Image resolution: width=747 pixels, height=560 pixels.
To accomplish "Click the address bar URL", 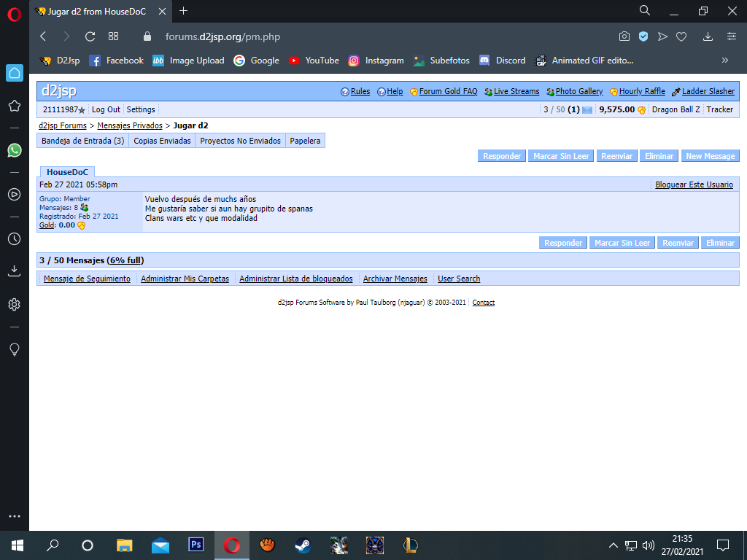I will 222,36.
